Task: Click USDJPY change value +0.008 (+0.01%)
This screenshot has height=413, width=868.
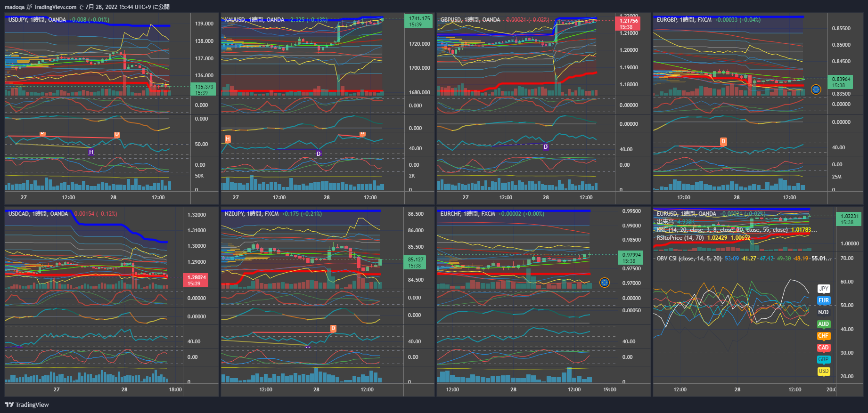Action: 89,20
